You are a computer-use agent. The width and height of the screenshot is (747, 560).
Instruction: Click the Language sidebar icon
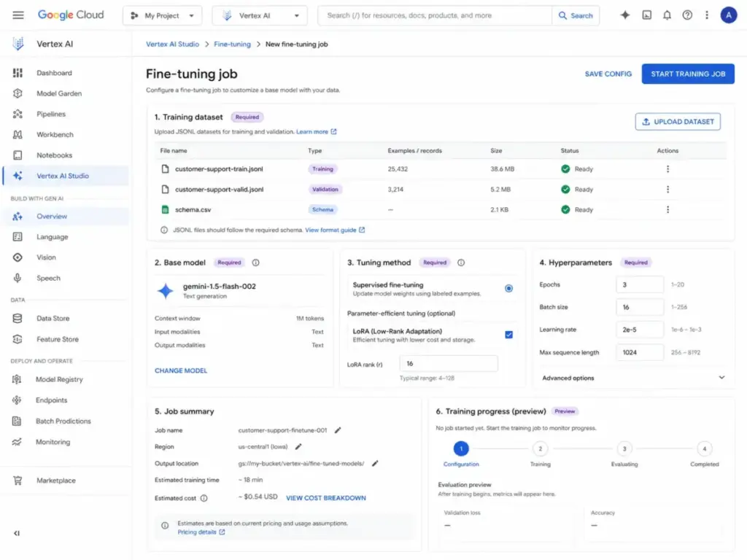click(18, 237)
